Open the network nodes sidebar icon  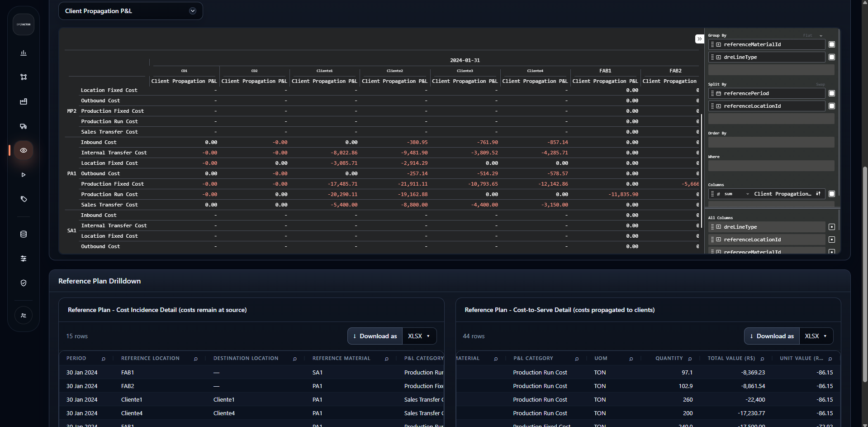(24, 77)
